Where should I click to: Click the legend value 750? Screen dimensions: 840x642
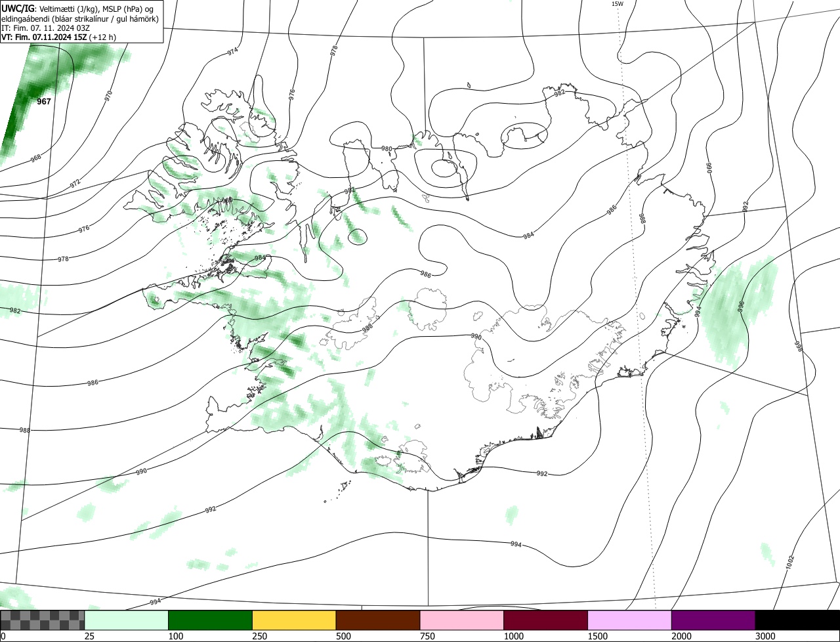point(427,636)
